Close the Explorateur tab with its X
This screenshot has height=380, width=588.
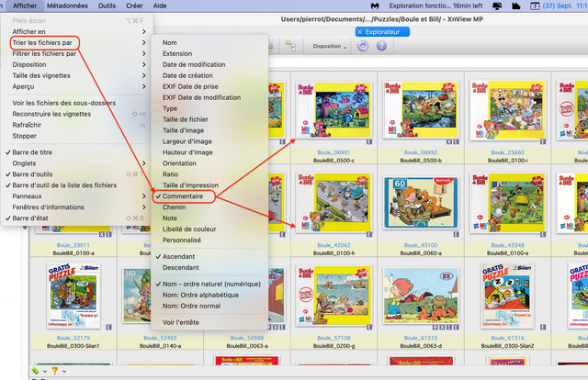[x=359, y=32]
